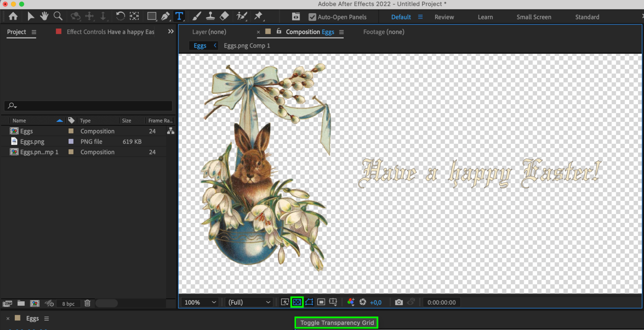Select the Pen tool
The width and height of the screenshot is (644, 330).
(x=165, y=16)
